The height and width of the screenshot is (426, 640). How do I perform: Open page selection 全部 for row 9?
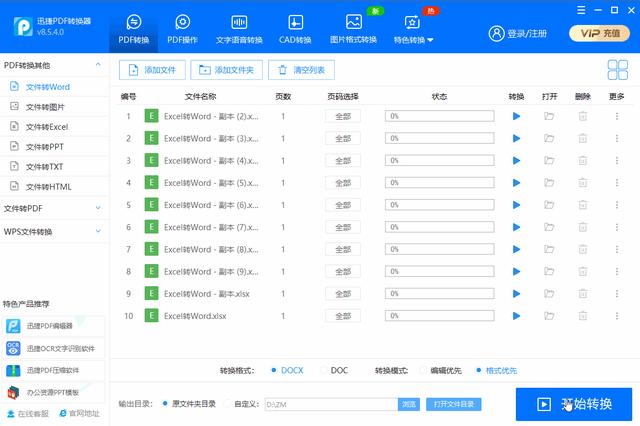(x=343, y=293)
